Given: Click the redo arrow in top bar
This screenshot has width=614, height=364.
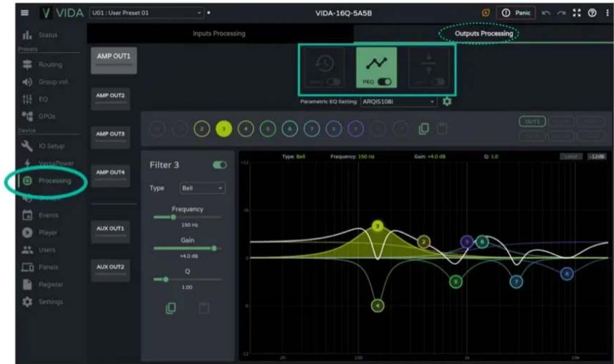Looking at the screenshot, I should (x=561, y=13).
